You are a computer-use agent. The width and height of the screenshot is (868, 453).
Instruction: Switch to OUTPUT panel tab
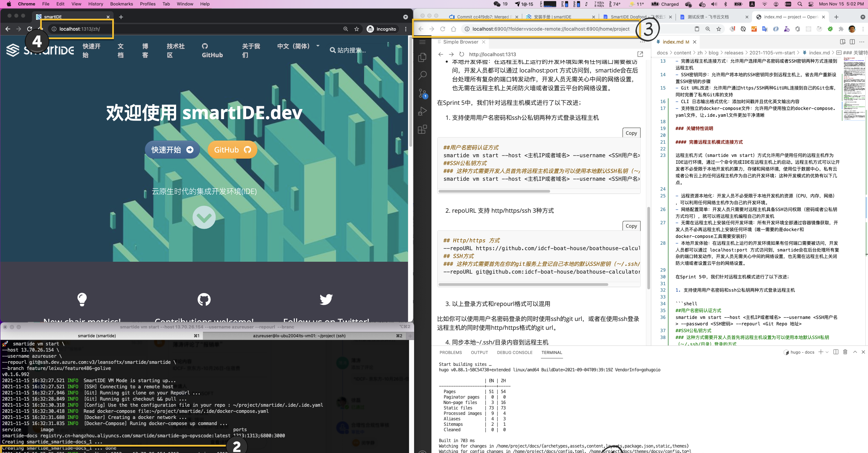pos(479,352)
